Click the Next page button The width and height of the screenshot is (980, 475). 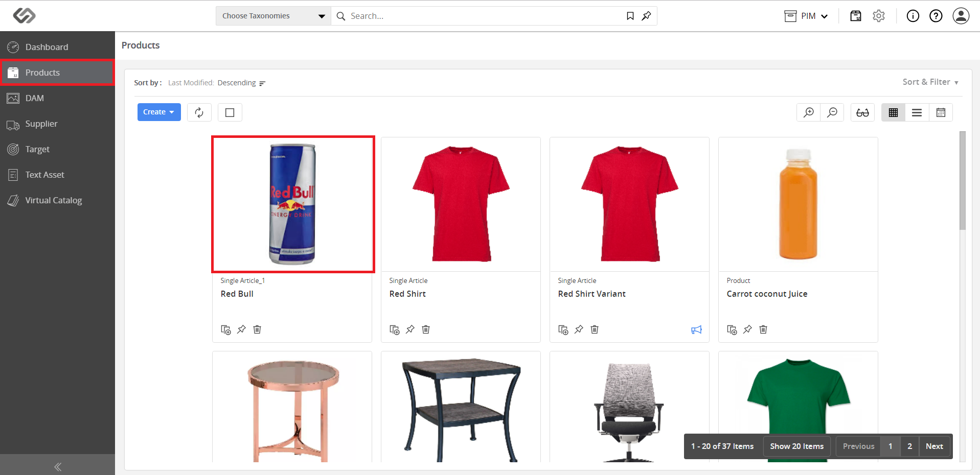934,446
